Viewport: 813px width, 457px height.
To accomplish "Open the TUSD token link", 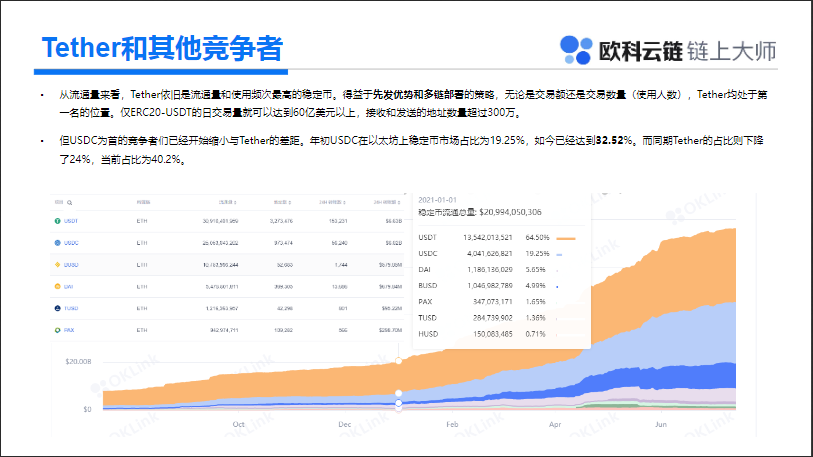I will point(71,308).
